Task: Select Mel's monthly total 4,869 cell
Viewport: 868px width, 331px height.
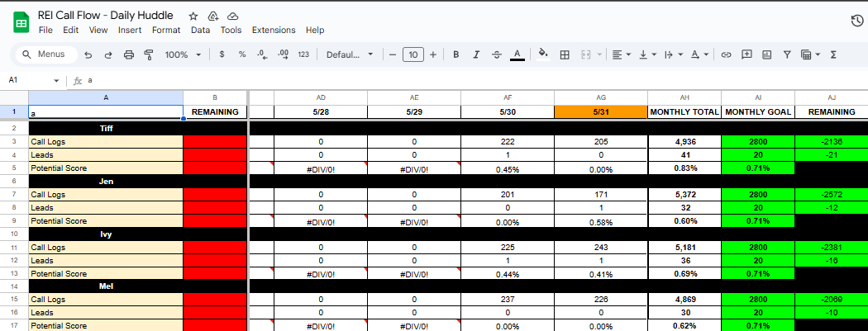Action: click(684, 300)
